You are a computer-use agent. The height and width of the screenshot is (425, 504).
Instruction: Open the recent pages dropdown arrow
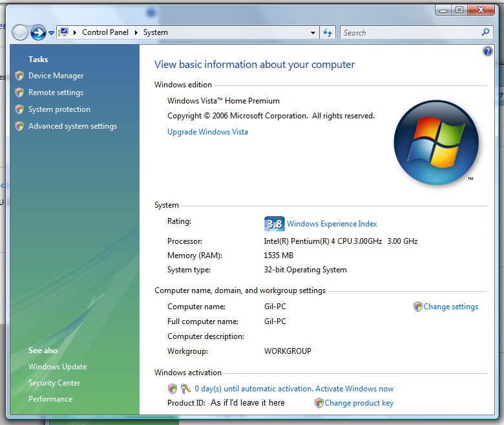click(52, 33)
